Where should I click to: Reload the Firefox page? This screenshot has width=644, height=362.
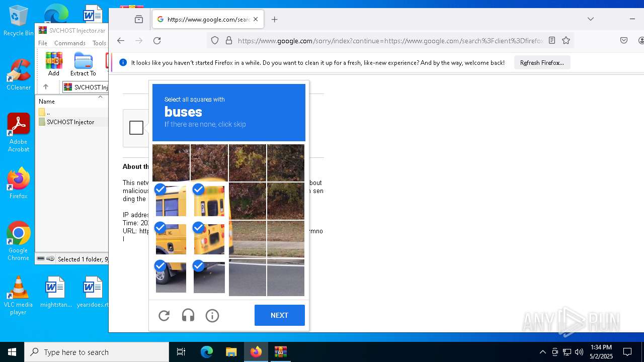click(157, 41)
